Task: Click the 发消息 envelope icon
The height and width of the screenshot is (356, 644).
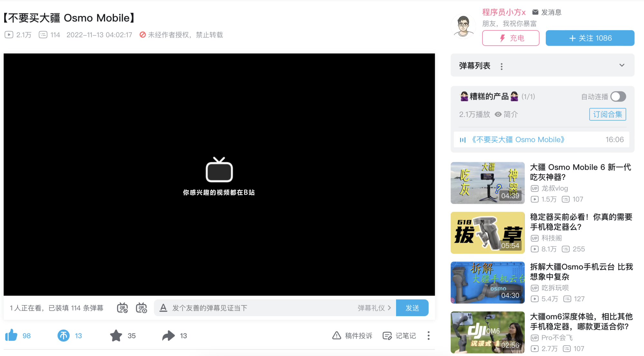Action: [535, 12]
